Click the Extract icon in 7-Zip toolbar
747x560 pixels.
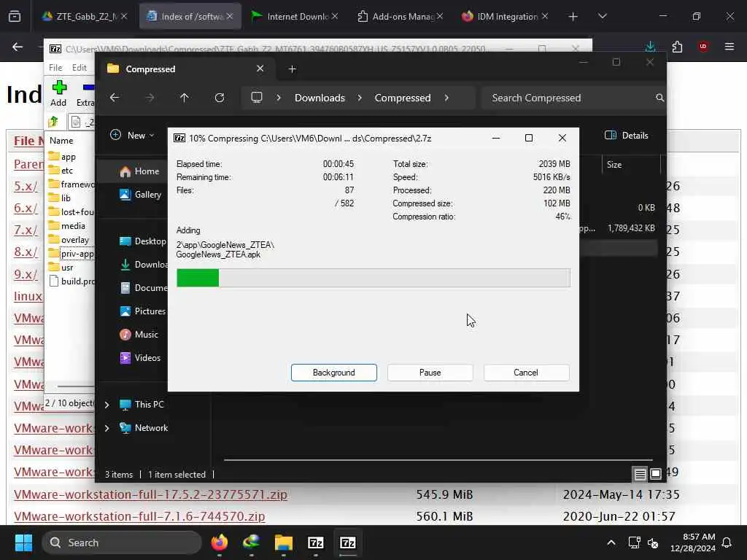click(x=86, y=93)
